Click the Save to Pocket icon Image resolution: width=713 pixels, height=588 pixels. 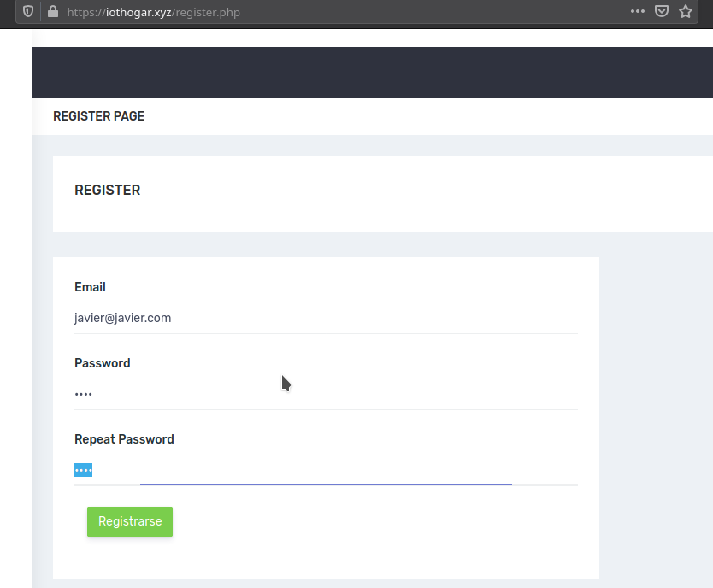coord(661,12)
